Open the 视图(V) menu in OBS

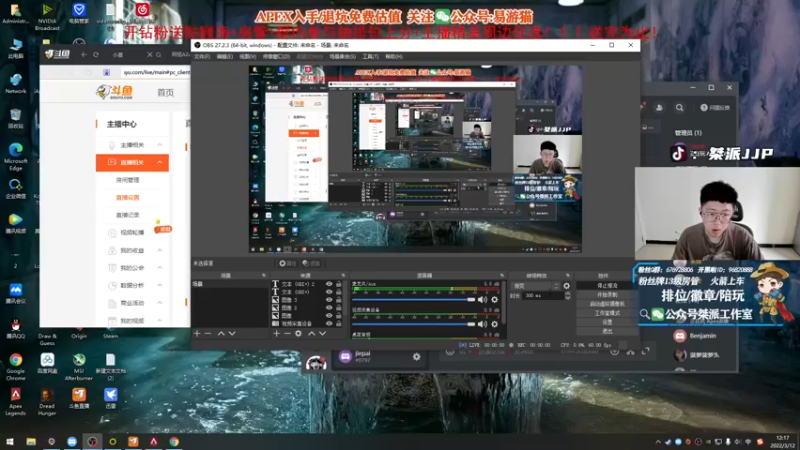coord(247,57)
